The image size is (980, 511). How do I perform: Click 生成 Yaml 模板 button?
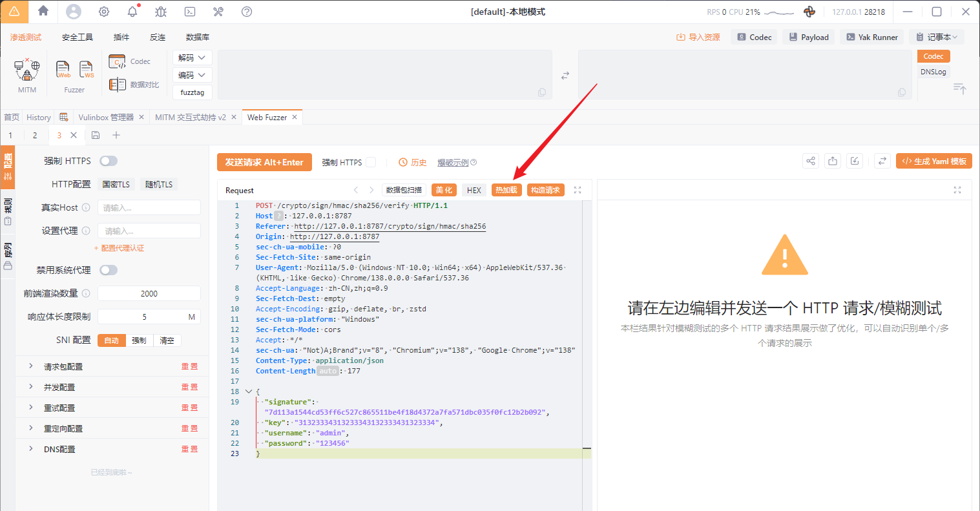coord(934,162)
